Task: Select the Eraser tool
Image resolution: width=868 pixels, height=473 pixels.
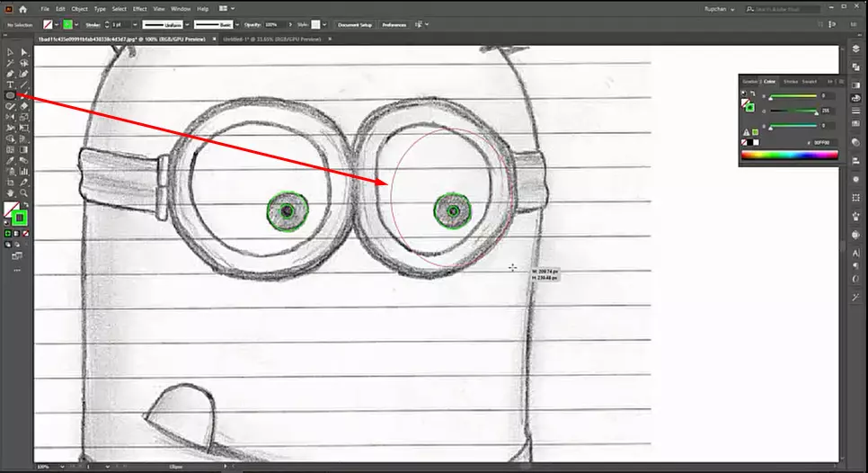Action: [23, 106]
